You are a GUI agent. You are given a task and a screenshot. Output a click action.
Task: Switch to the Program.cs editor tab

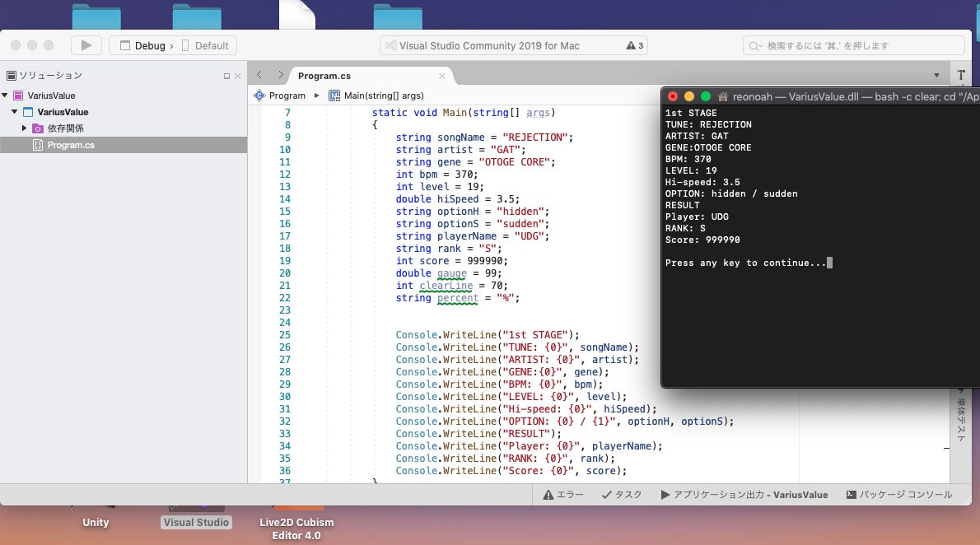(324, 76)
